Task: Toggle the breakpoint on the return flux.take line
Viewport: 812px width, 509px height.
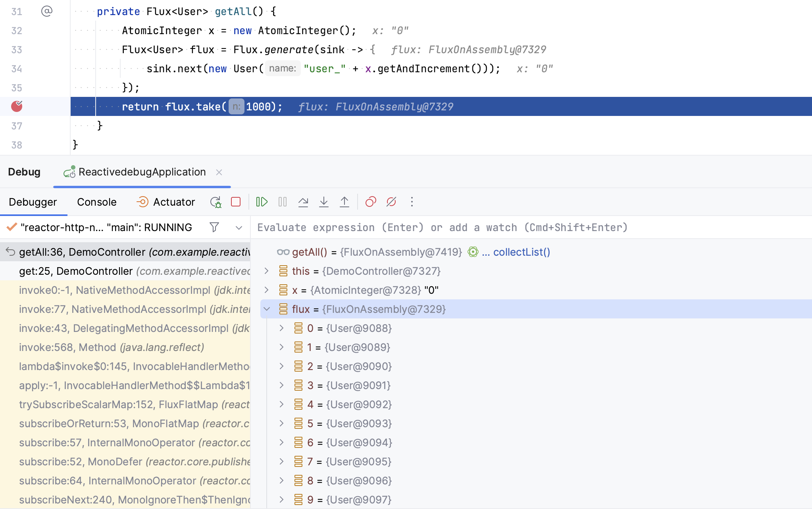Action: click(16, 106)
